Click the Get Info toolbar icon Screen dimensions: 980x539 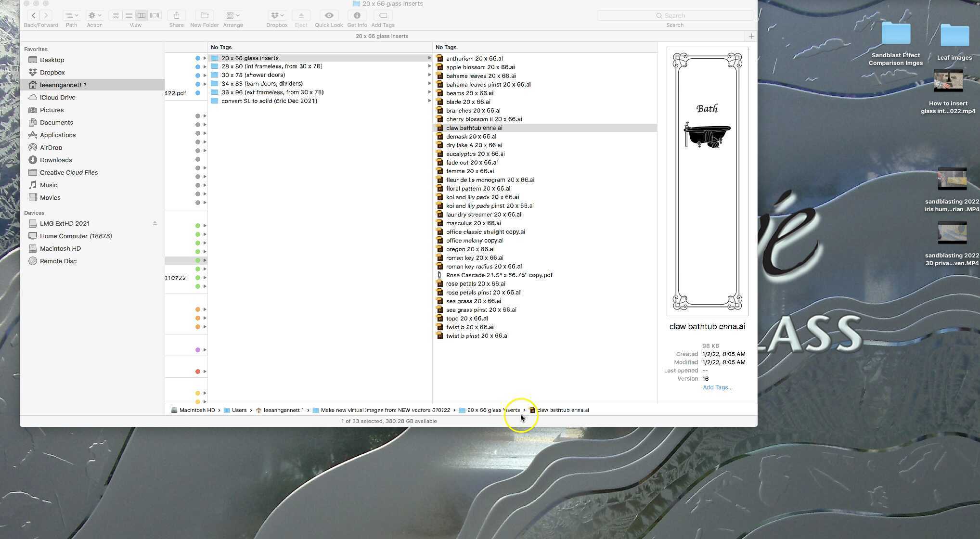coord(357,15)
